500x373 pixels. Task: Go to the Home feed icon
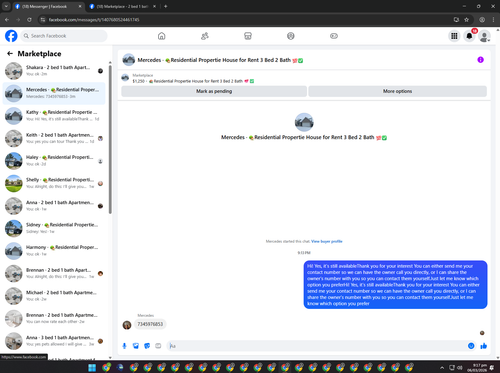(162, 36)
